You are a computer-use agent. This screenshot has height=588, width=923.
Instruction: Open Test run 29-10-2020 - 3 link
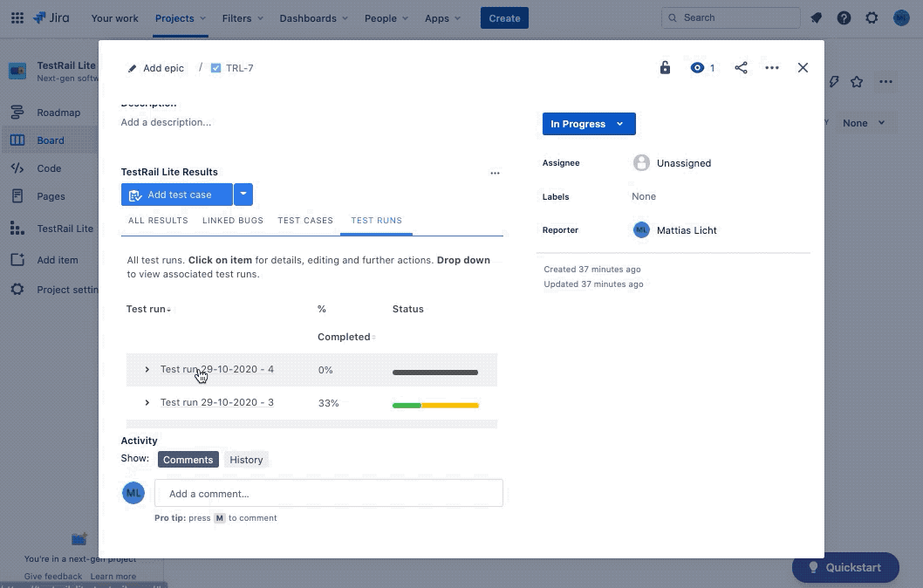pyautogui.click(x=216, y=402)
